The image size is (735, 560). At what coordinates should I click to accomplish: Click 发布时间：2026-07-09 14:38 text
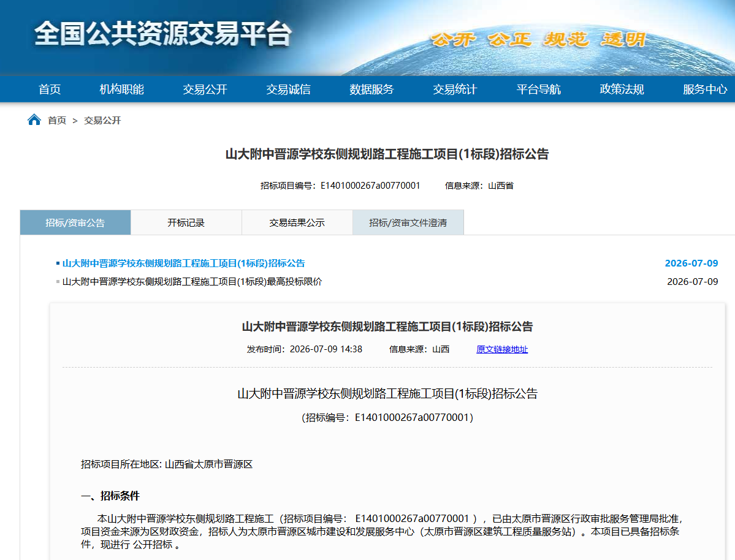[305, 349]
